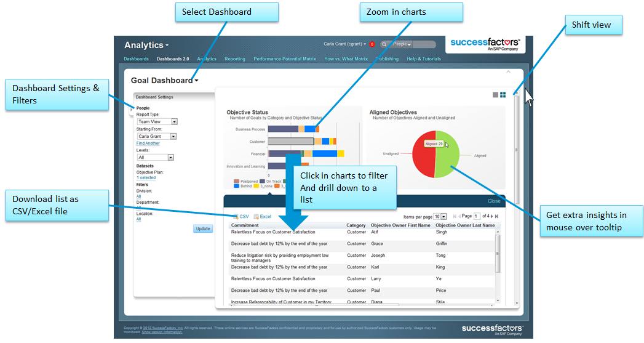
Task: Open the Analytics module dropdown
Action: tap(146, 45)
